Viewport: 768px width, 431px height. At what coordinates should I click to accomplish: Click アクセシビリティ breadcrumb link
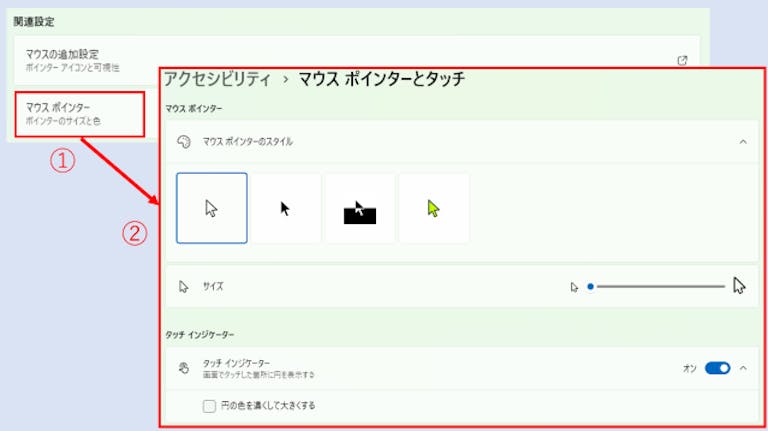coord(217,79)
